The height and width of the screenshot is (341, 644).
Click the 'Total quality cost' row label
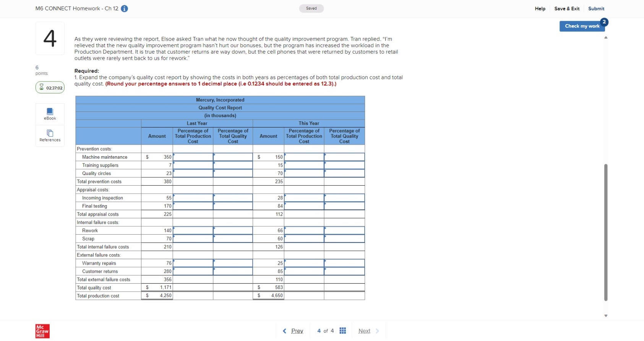coord(94,288)
